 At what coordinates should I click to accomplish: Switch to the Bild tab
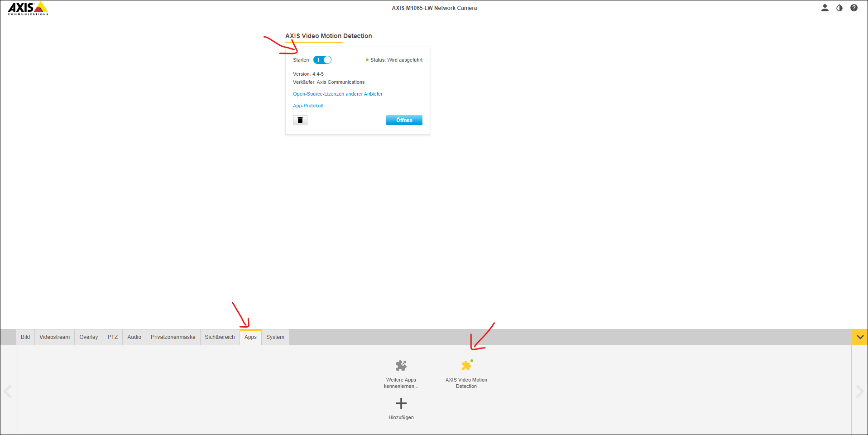pos(25,337)
